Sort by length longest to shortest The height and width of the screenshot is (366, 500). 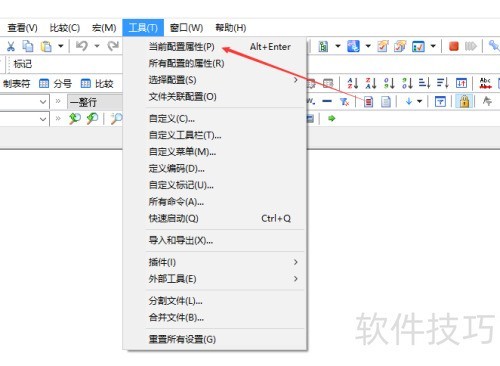tap(443, 83)
